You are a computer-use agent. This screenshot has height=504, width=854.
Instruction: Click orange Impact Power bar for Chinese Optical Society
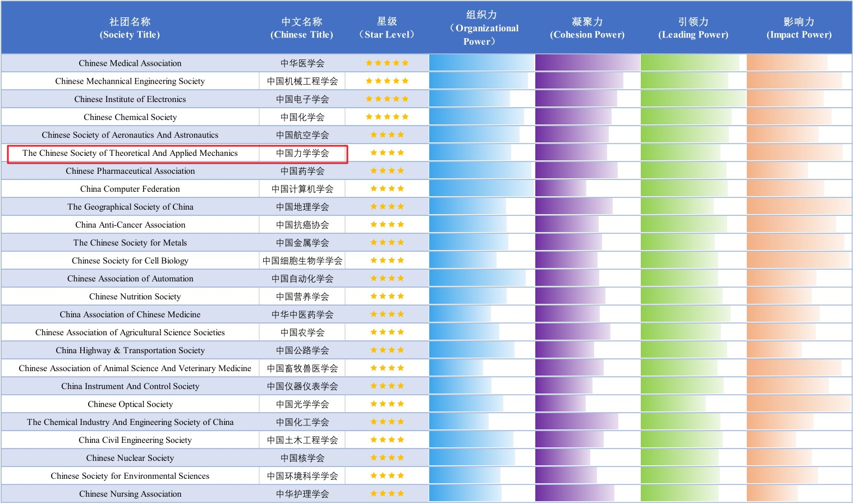click(799, 404)
